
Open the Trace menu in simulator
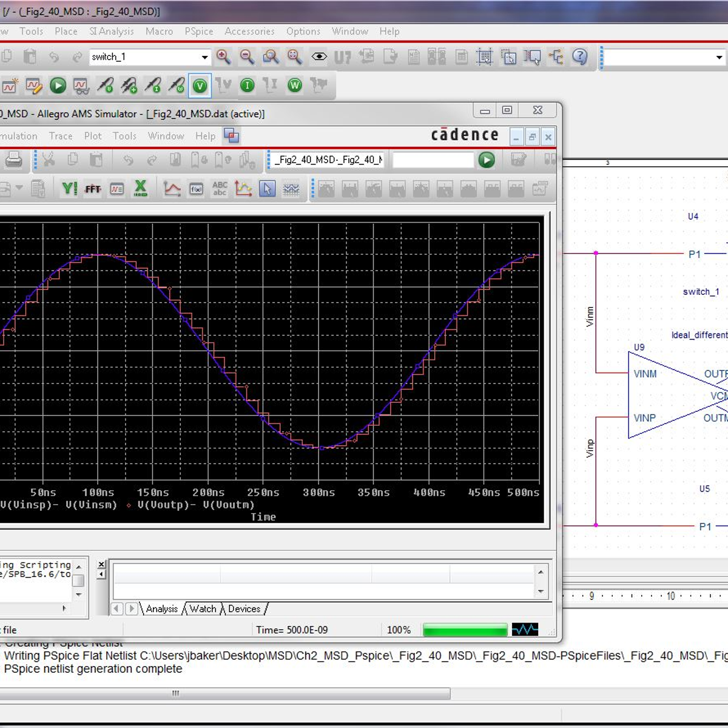(61, 136)
